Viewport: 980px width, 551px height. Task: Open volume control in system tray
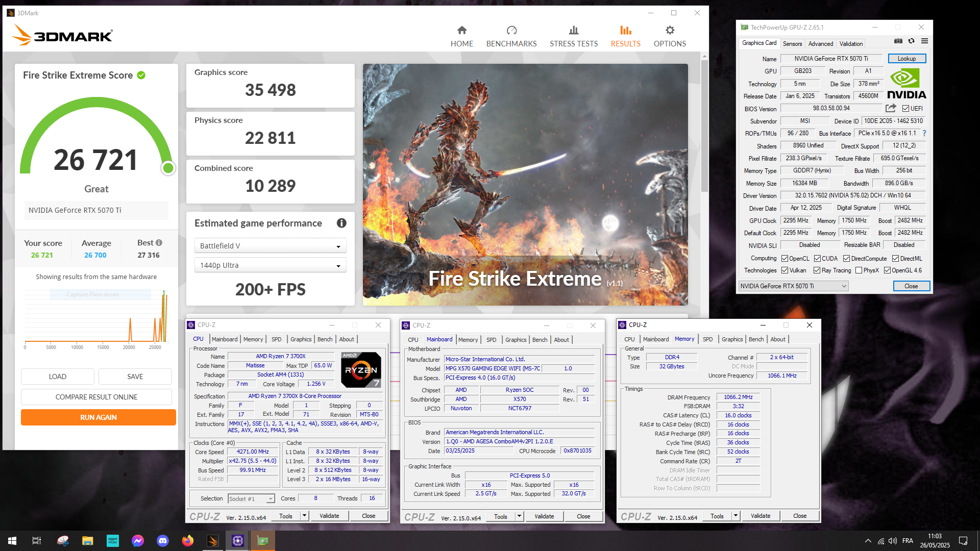[893, 541]
